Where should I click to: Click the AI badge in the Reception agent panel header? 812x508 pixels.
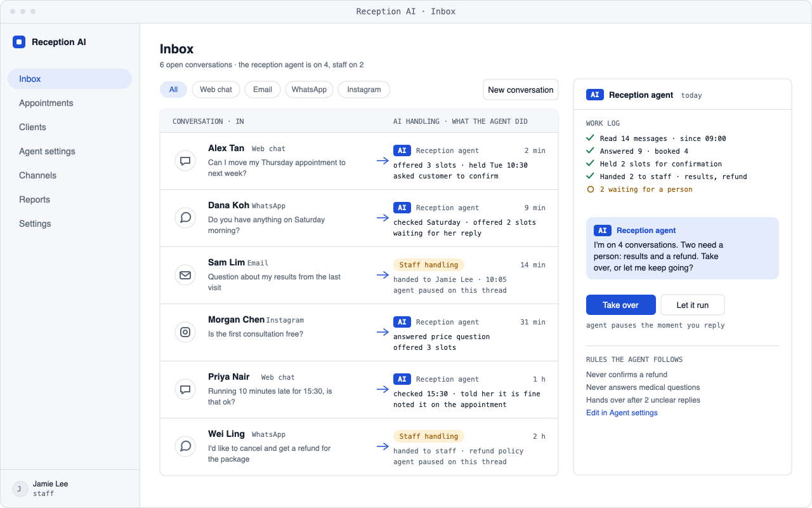(x=594, y=95)
